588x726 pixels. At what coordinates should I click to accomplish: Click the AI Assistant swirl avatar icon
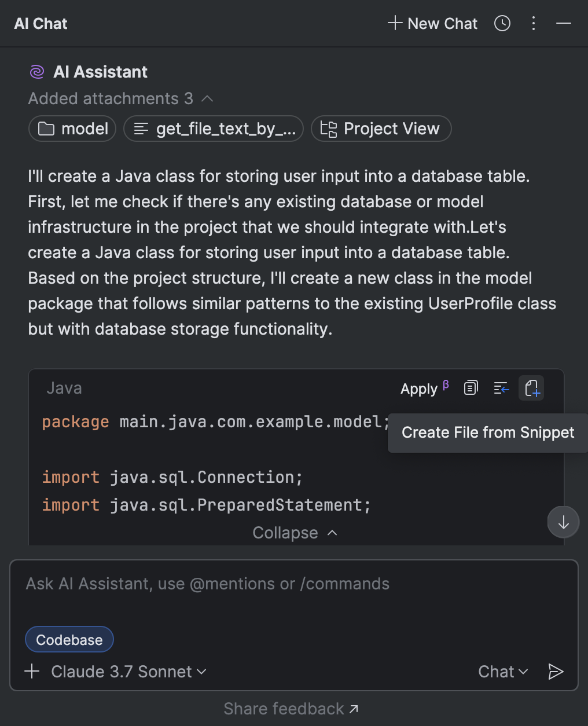tap(36, 71)
